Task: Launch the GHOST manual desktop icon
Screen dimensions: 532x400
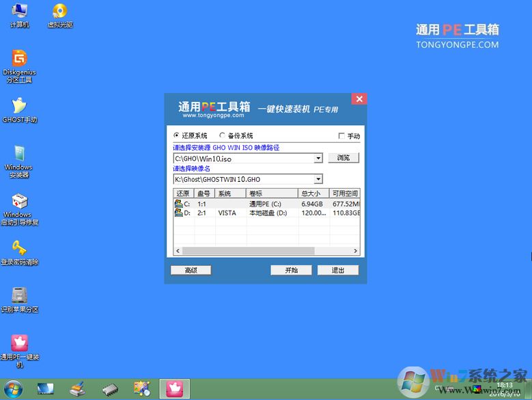Action: click(19, 107)
